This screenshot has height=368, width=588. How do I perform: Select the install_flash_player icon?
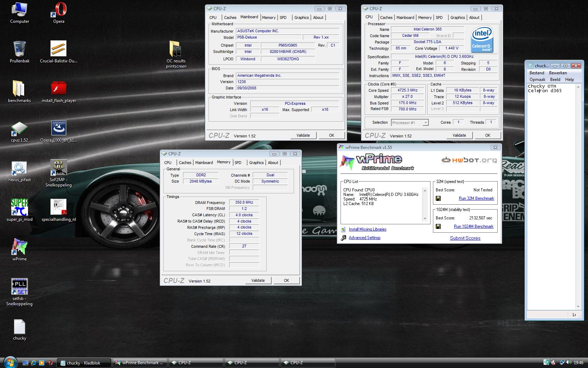click(x=59, y=91)
